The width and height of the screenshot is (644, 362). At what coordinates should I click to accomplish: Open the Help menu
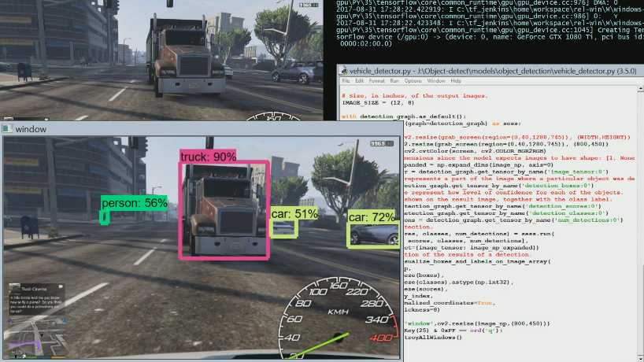(455, 81)
